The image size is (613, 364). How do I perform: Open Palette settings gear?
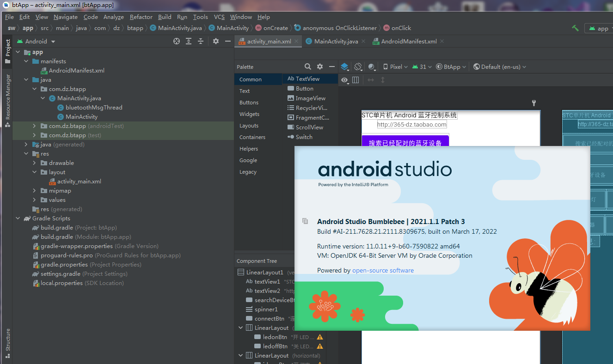tap(320, 67)
